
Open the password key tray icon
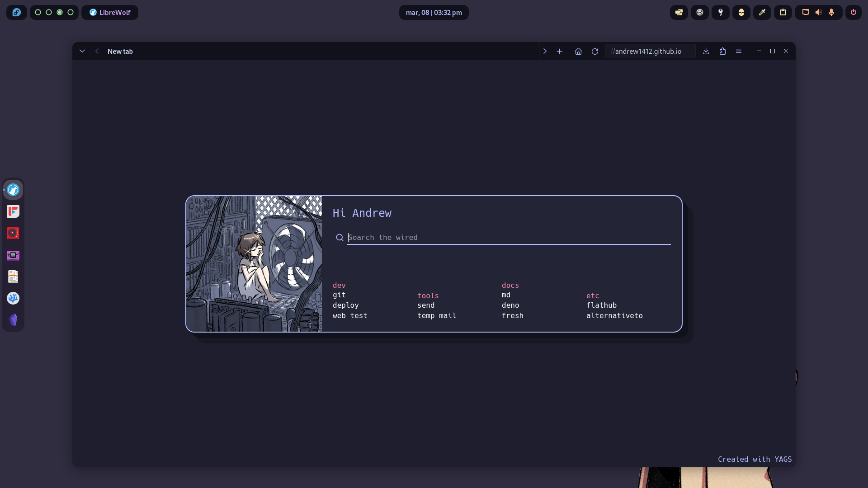(x=721, y=12)
